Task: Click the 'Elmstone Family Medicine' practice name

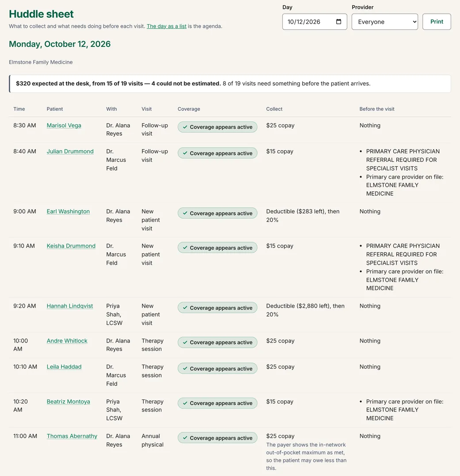Action: coord(41,62)
